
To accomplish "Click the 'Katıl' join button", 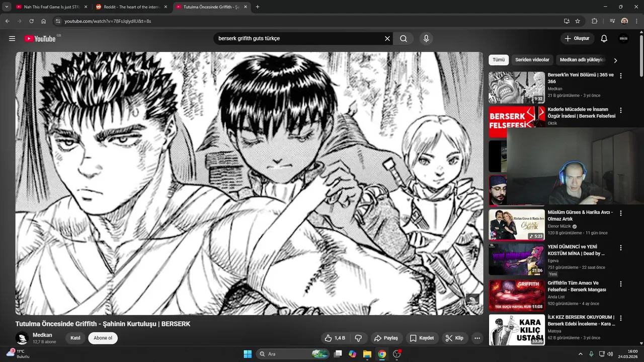I will coord(75,338).
